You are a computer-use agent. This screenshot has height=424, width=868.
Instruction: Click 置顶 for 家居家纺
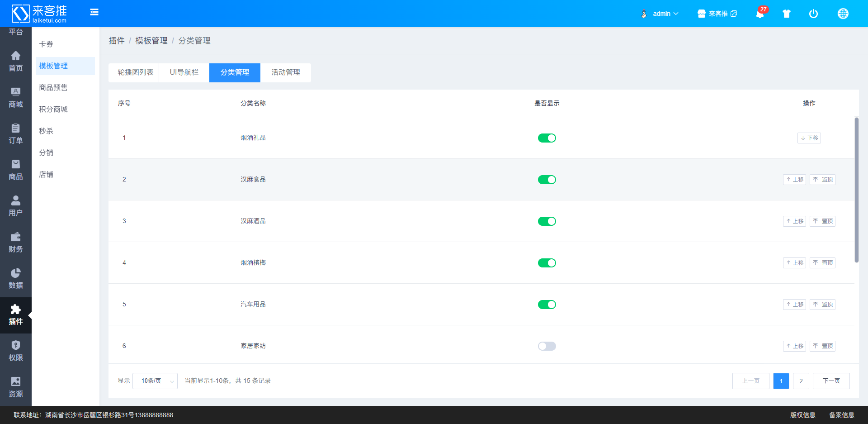(x=822, y=346)
